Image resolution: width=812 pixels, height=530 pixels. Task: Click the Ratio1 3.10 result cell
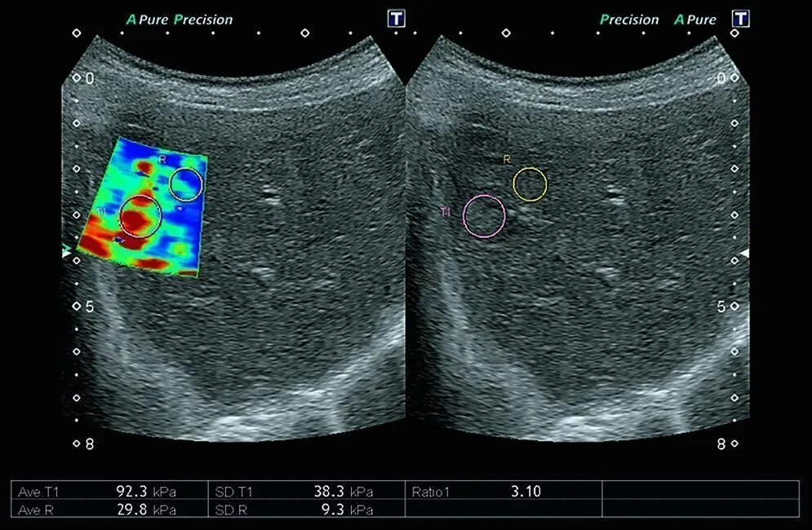click(x=503, y=492)
